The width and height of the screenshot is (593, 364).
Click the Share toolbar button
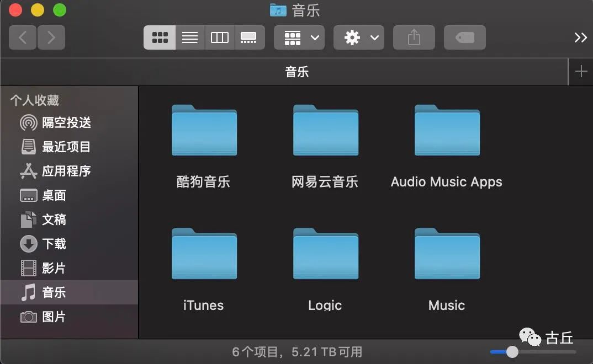coord(414,38)
